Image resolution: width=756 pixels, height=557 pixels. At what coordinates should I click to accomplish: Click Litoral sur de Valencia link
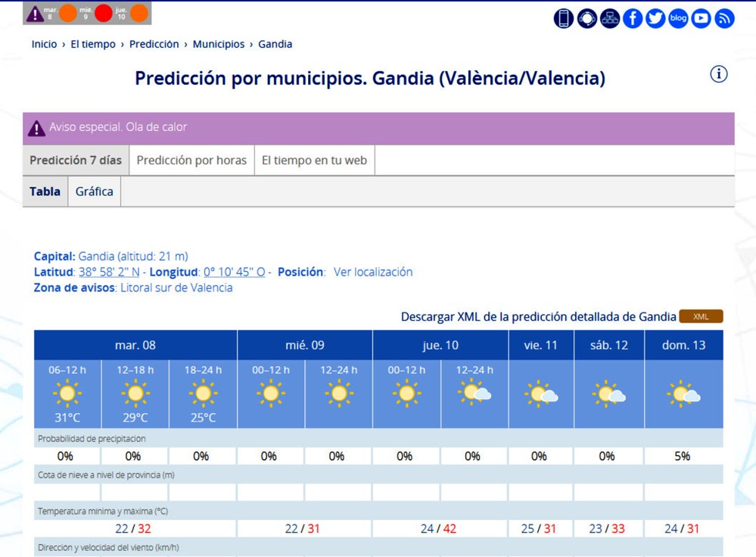[176, 288]
